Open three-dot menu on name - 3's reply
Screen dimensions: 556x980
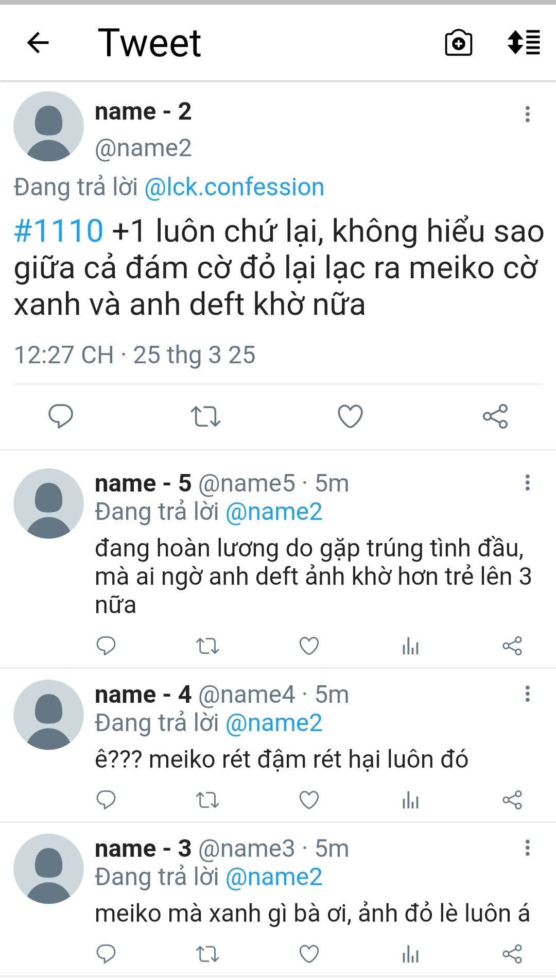[x=527, y=848]
